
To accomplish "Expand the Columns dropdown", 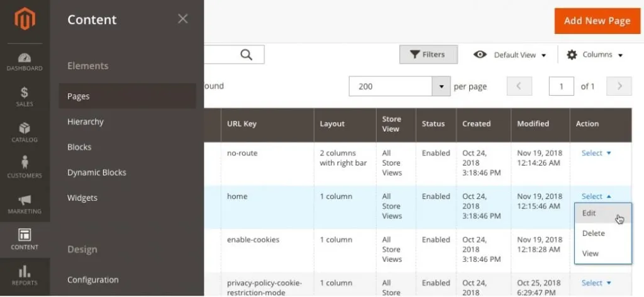I will [x=602, y=55].
